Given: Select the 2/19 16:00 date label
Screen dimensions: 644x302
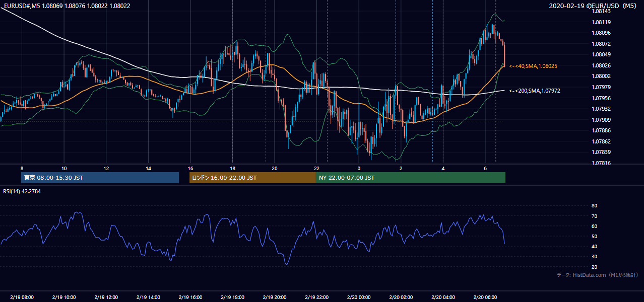Looking at the screenshot, I should pyautogui.click(x=190, y=297).
